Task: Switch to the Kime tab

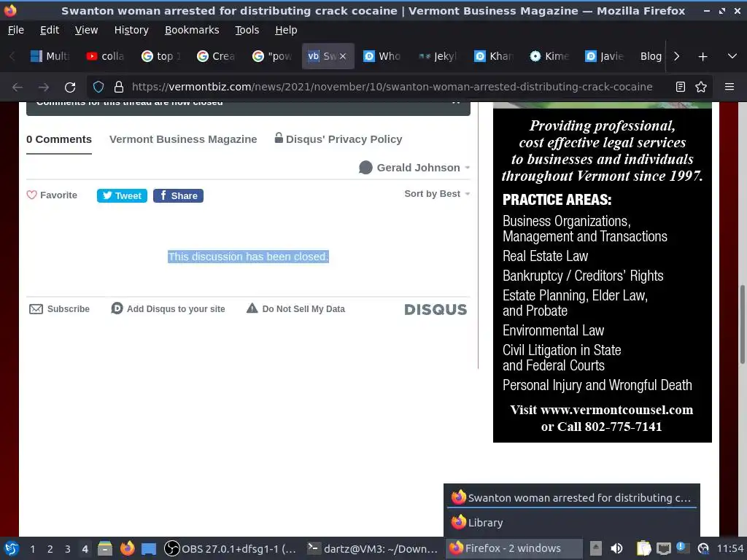Action: (549, 56)
